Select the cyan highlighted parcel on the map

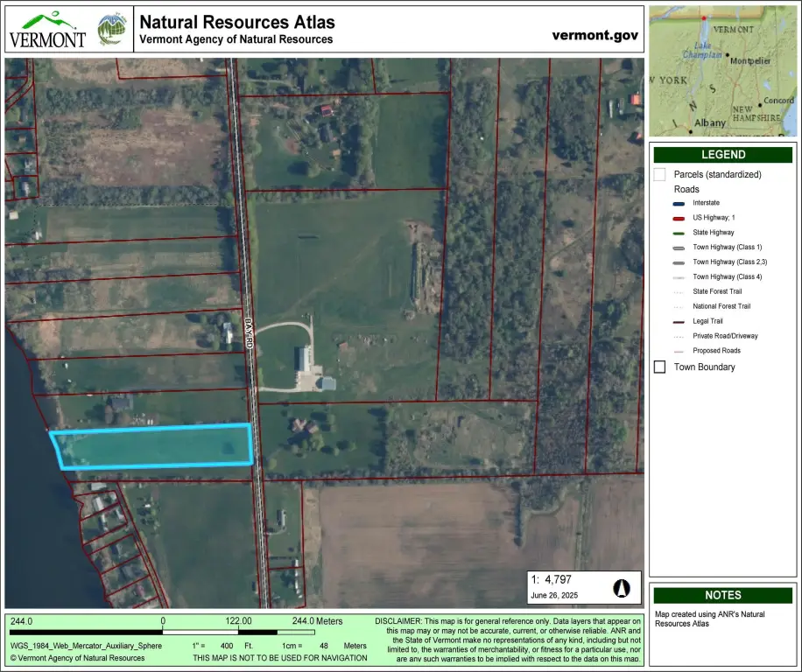click(154, 447)
